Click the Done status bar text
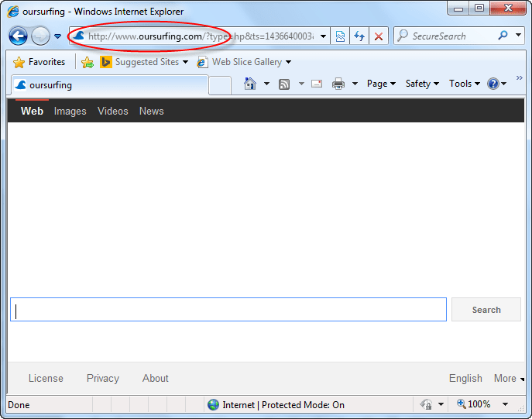 tap(19, 405)
